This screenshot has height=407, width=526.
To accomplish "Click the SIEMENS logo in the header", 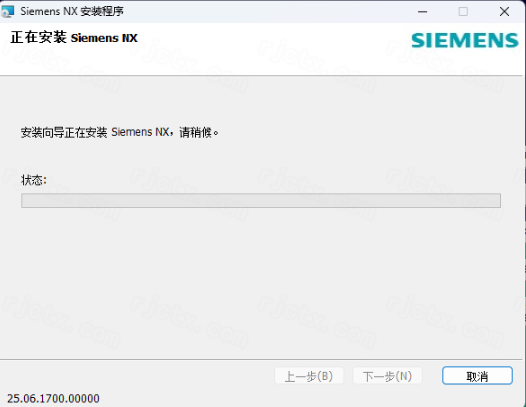I will [x=465, y=40].
